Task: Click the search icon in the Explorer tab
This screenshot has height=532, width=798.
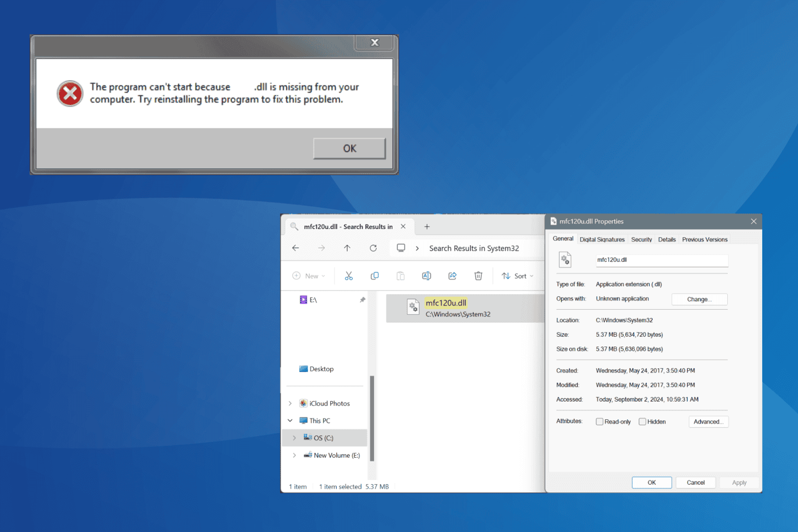Action: tap(294, 227)
